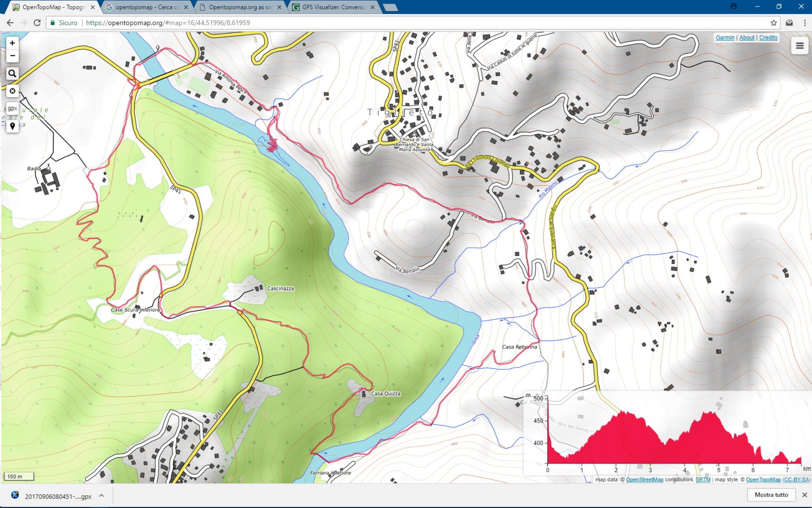The height and width of the screenshot is (508, 812).
Task: Click the Chiesa di San Bernardo label
Action: pos(414,144)
